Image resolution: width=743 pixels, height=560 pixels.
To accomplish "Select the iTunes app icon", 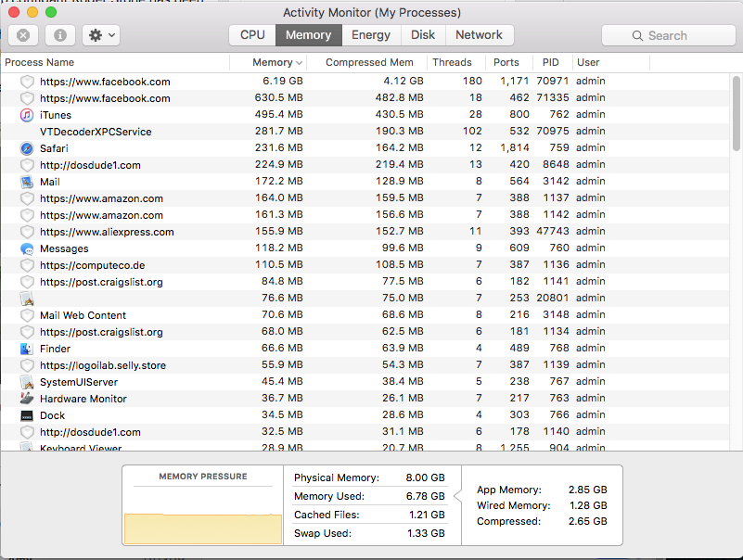I will point(27,115).
